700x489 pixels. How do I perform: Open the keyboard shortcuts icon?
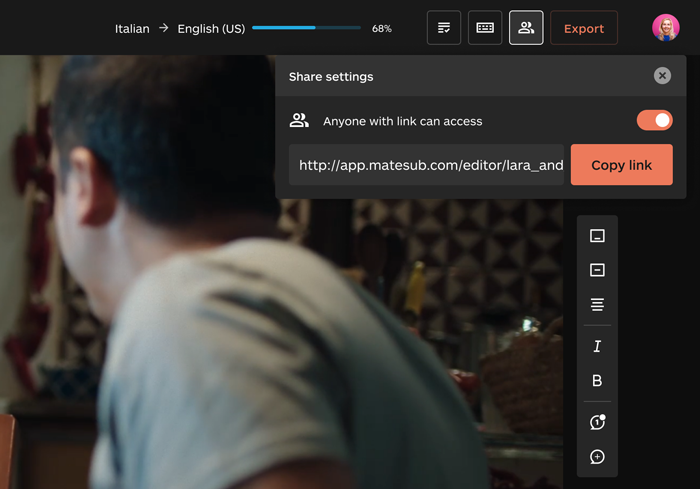click(485, 28)
